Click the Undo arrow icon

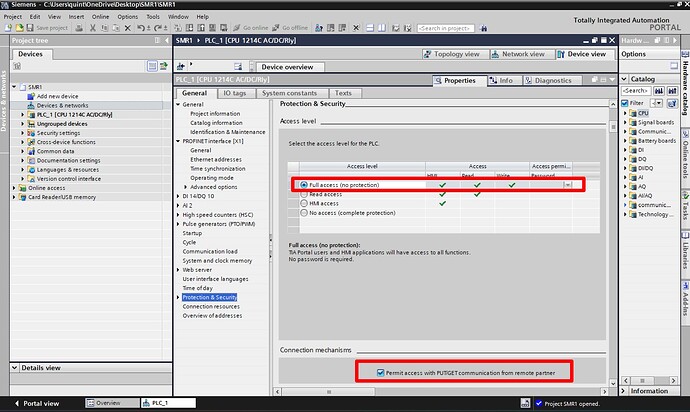pyautogui.click(x=141, y=28)
